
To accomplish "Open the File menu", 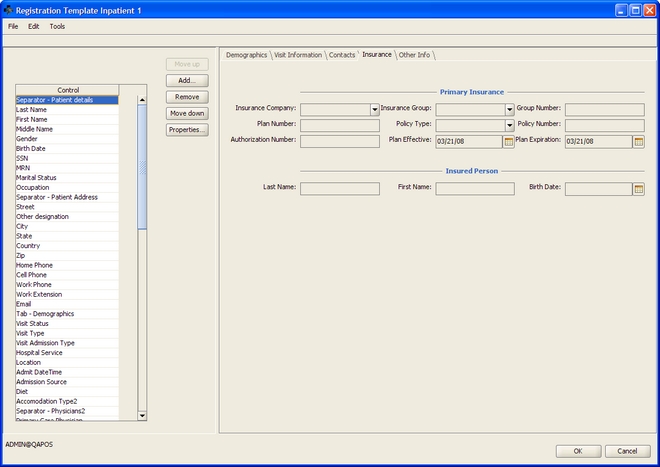I will coord(13,26).
